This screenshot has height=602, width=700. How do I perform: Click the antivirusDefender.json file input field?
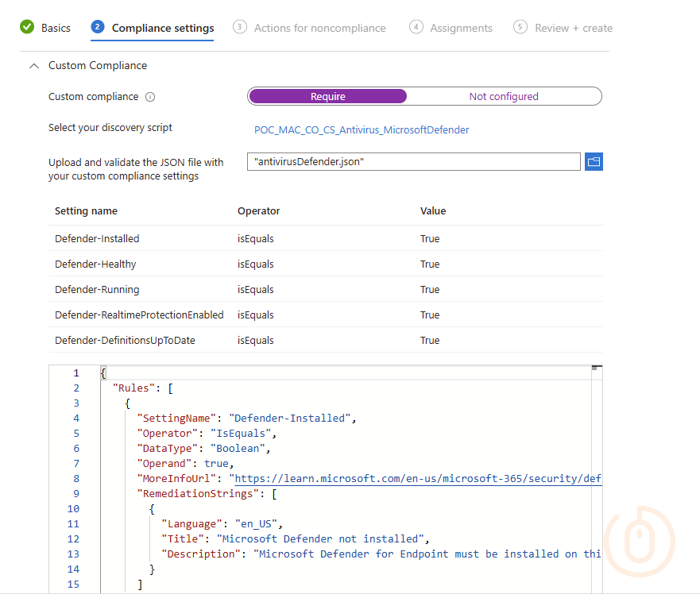pyautogui.click(x=414, y=161)
